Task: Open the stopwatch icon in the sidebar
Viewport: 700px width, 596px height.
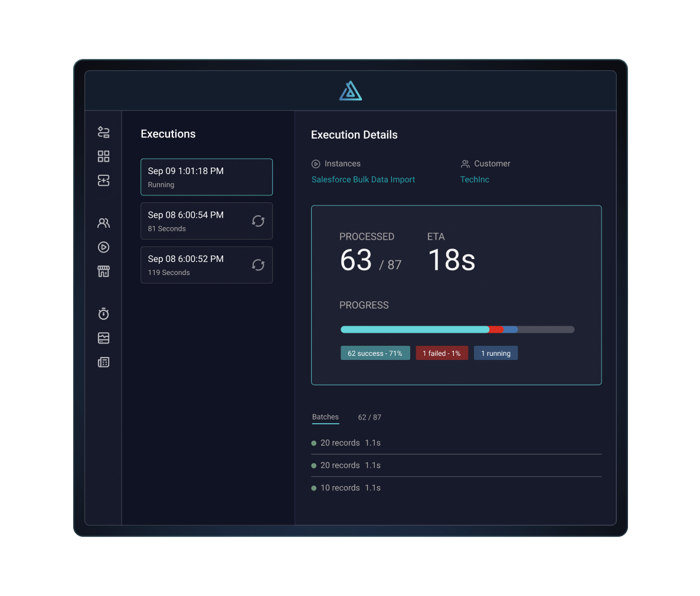Action: click(103, 314)
